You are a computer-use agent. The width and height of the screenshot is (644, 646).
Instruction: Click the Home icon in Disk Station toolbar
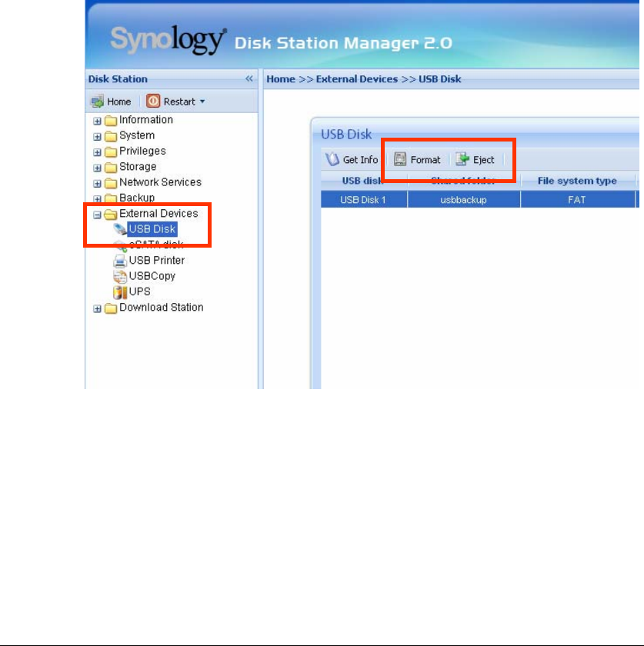[x=97, y=102]
